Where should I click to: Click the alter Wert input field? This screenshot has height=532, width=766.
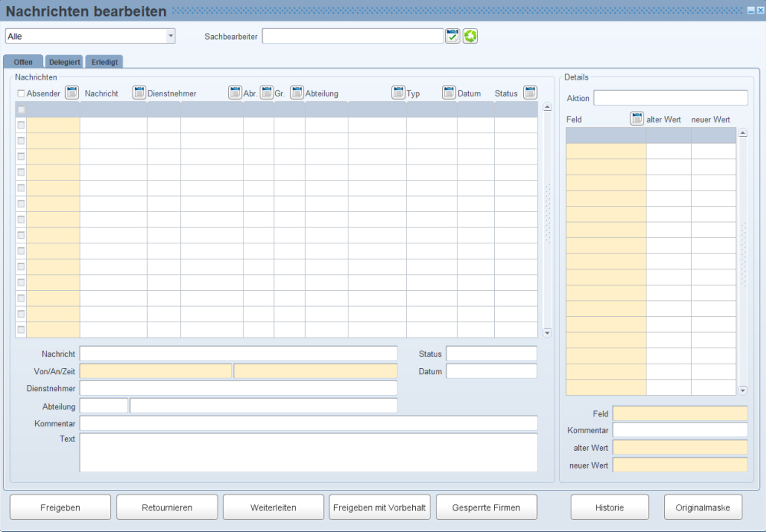coord(680,448)
